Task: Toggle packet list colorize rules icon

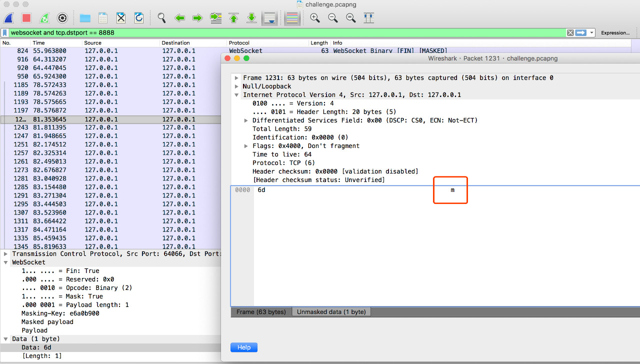Action: 292,18
